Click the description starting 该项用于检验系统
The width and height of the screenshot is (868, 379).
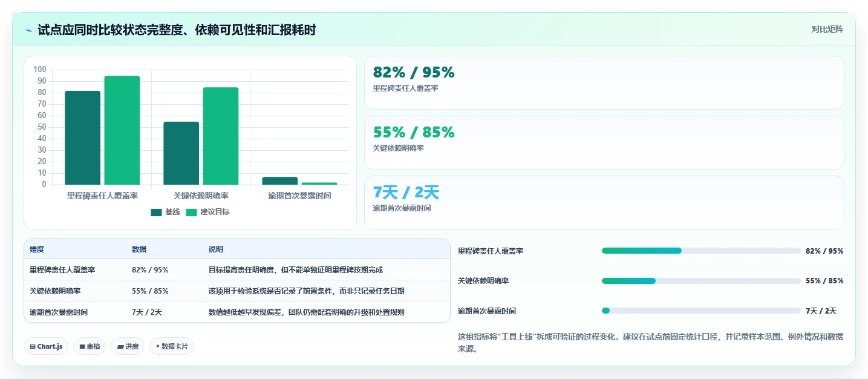[307, 291]
